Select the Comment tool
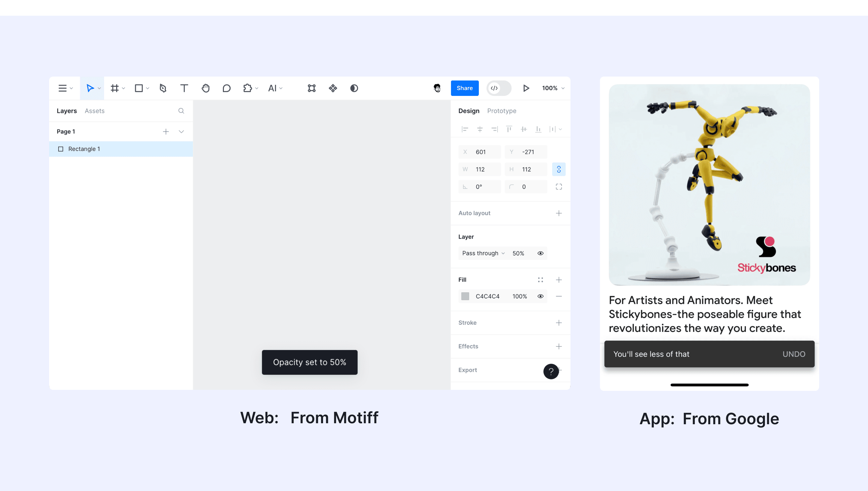 (x=226, y=88)
